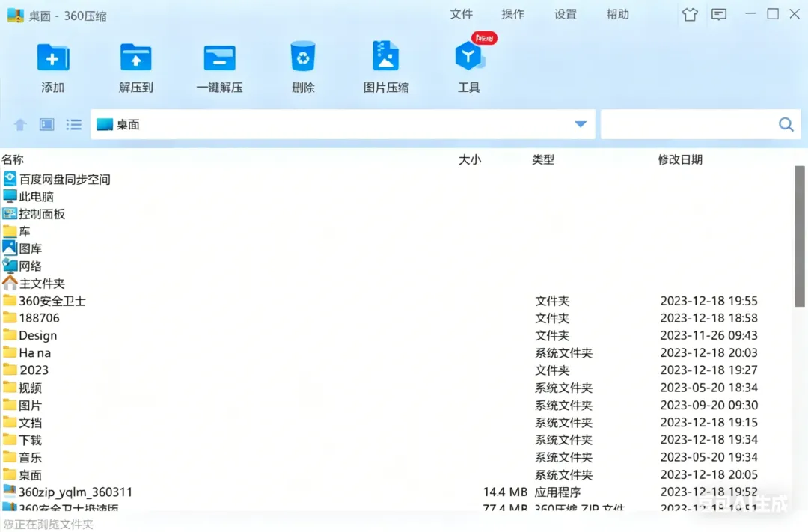Click the One-click Extract (一键解压) icon
Screen dimensions: 808x532
(x=219, y=58)
